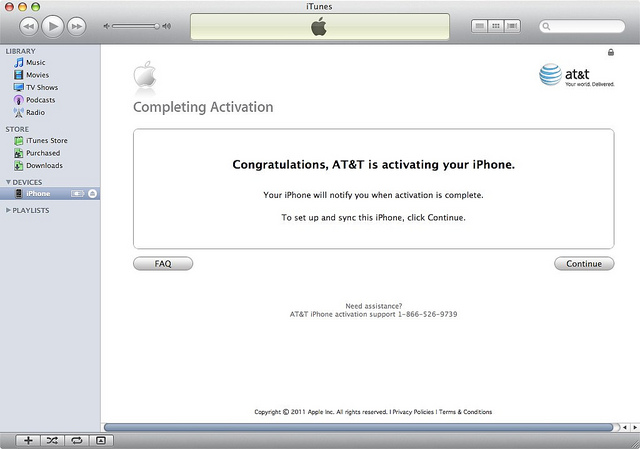Click the scroll left arrow
The image size is (640, 449).
point(625,427)
